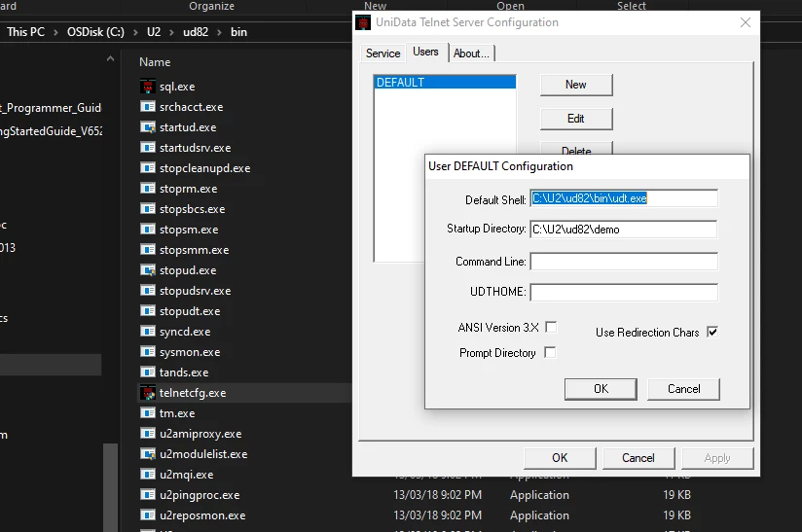Click the sql.exe file icon
The width and height of the screenshot is (802, 532).
pos(148,87)
